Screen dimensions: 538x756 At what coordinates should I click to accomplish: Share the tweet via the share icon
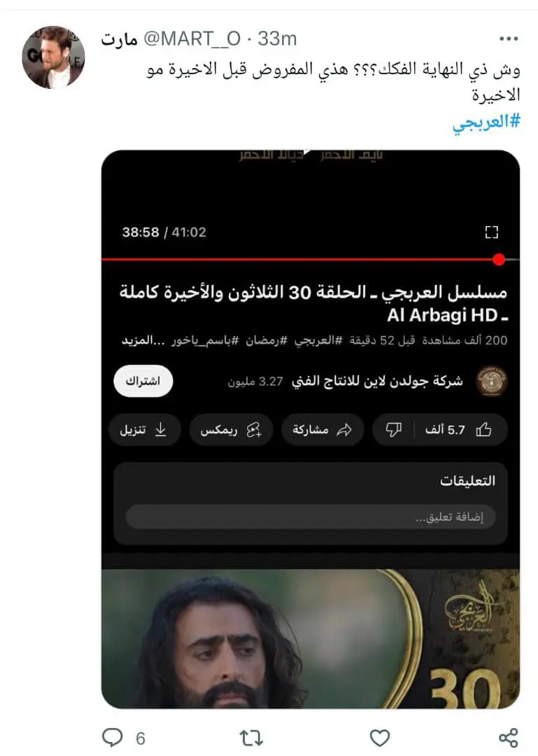[x=508, y=738]
